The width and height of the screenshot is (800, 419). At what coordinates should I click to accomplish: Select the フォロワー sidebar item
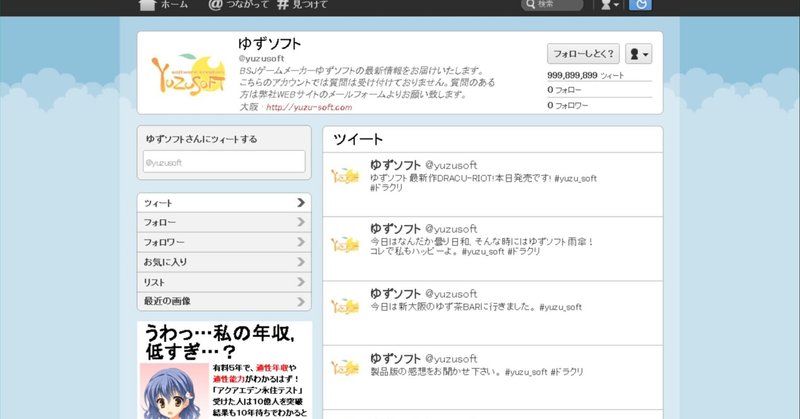224,242
